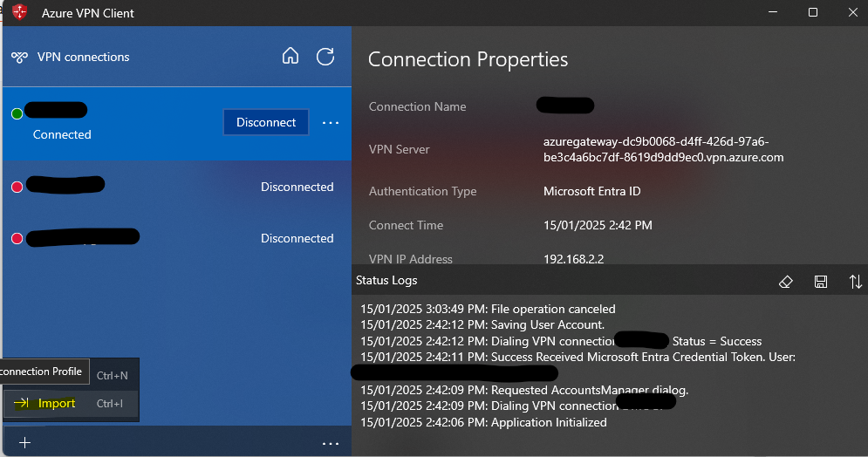Screen dimensions: 868x457
Task: Click the 'Success Received Microsoft Entra Credential Token' log line
Action: coord(578,357)
